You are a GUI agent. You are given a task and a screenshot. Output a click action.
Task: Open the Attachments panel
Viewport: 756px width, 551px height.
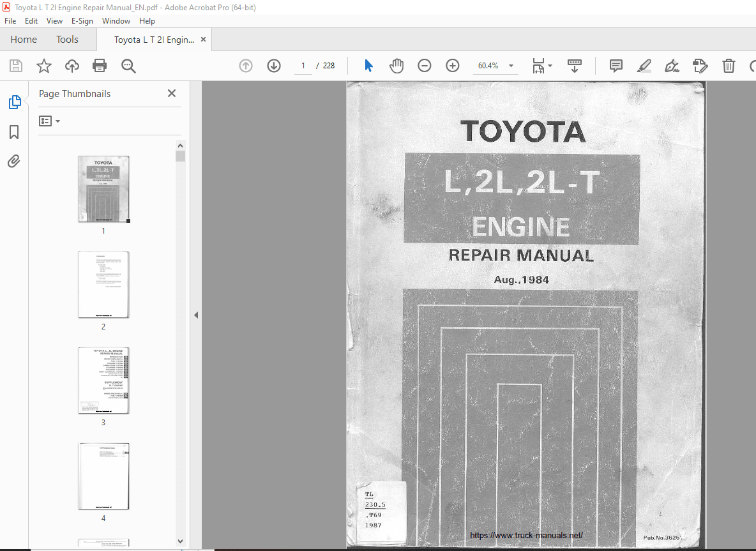(14, 161)
